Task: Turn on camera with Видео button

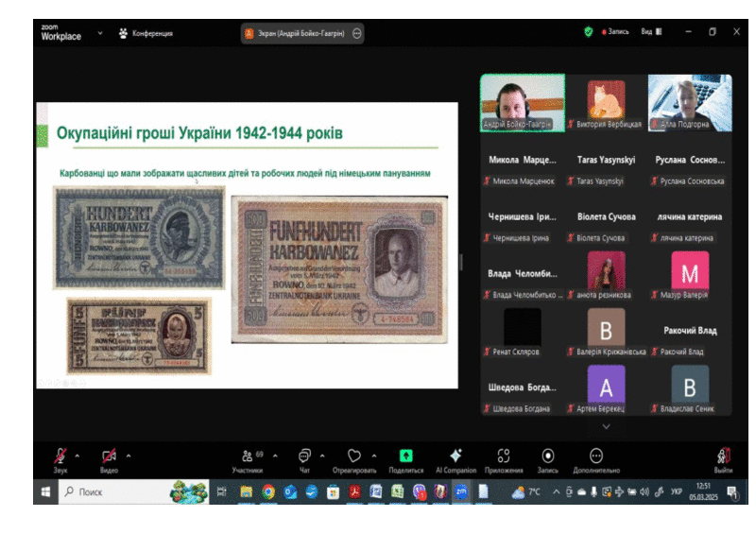Action: [109, 460]
